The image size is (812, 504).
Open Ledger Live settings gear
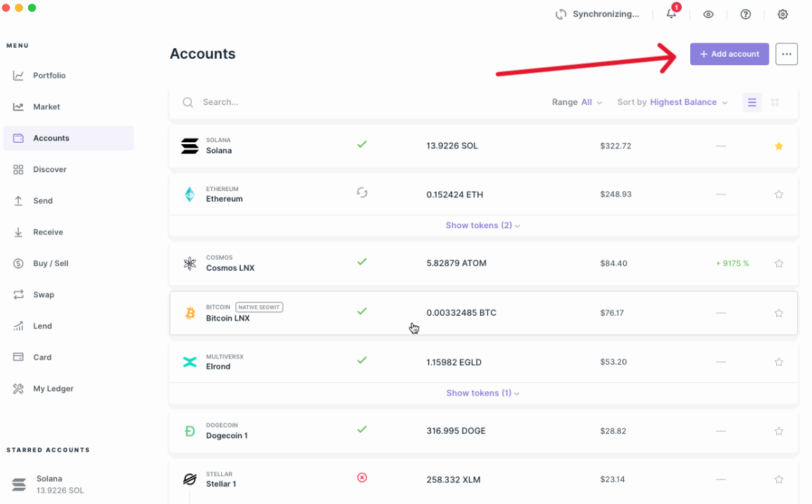coord(782,14)
